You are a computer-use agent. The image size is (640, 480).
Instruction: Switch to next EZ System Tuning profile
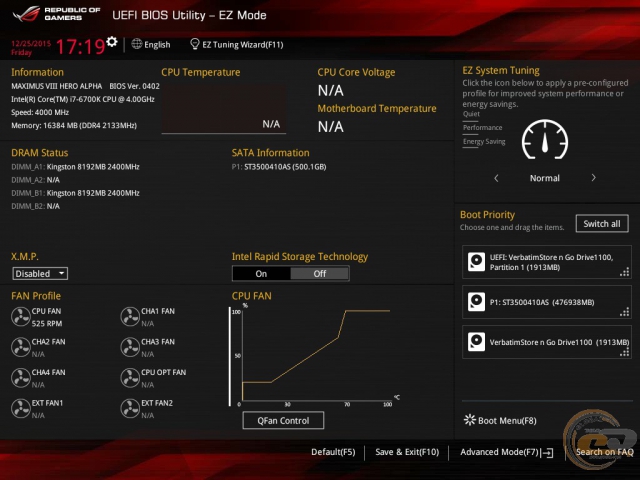(x=593, y=178)
